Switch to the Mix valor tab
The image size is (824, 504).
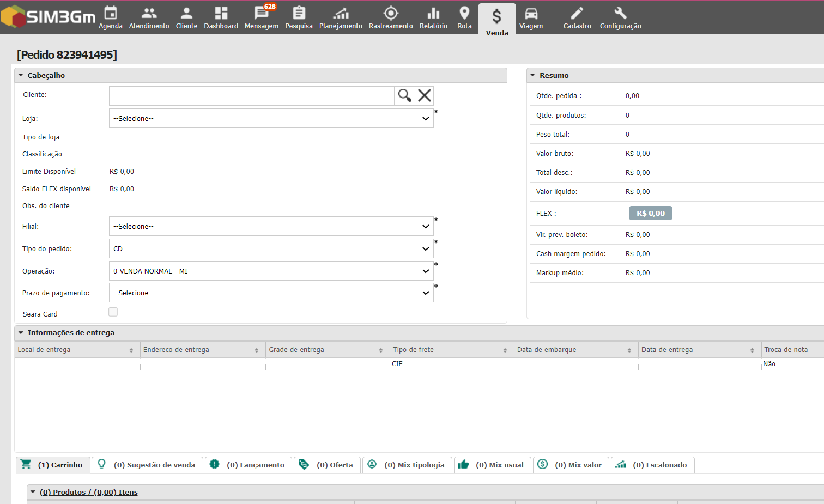coord(571,465)
